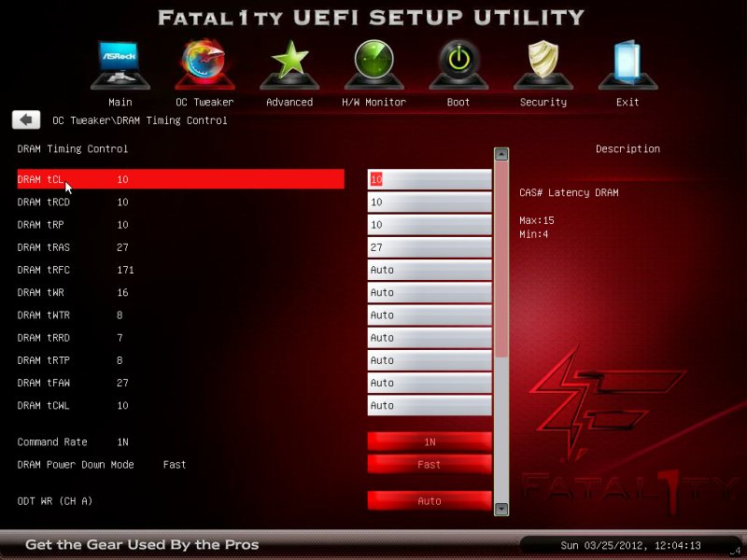Open the Security shield icon
Viewport: 747px width, 560px height.
pos(543,64)
